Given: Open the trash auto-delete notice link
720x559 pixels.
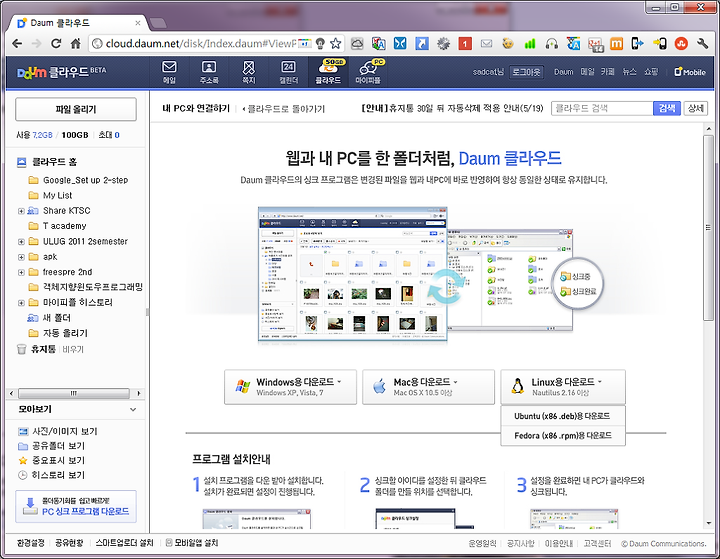Looking at the screenshot, I should [452, 108].
